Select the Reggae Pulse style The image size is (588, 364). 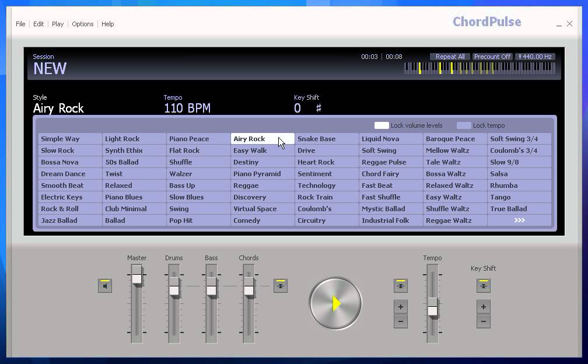(x=391, y=162)
